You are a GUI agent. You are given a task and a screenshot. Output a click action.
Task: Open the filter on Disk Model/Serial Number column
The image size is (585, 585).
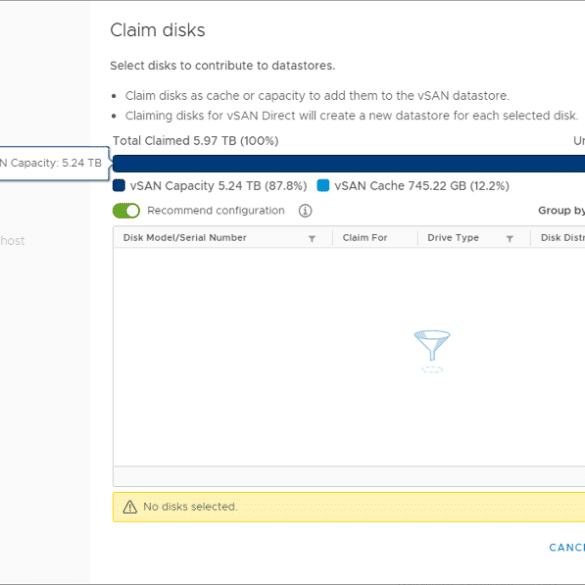coord(312,238)
